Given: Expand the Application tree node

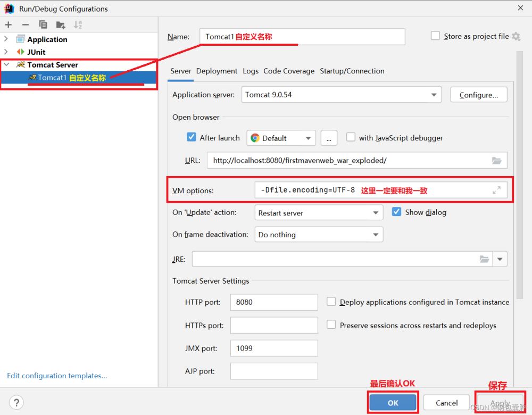Looking at the screenshot, I should (6, 39).
